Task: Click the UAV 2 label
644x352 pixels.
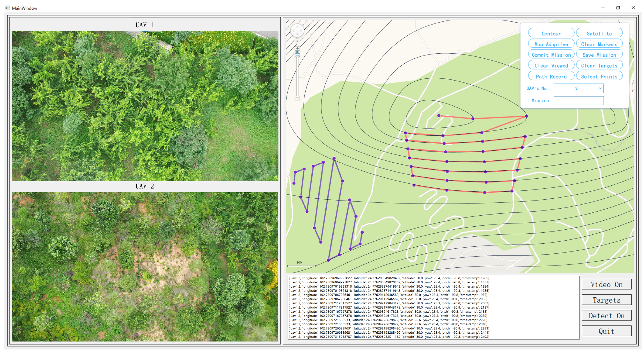Action: coord(145,186)
